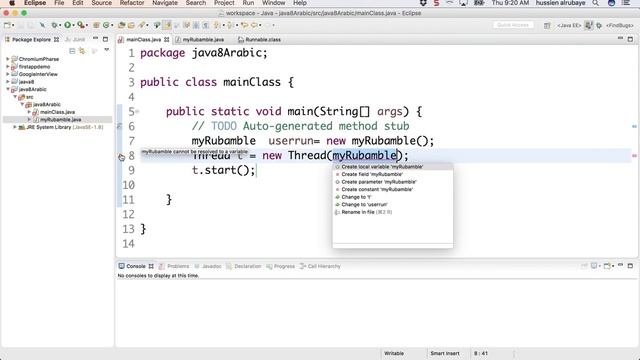This screenshot has width=640, height=360.
Task: Toggle Mark Occurrences highlighted toolbar icon
Action: (167, 25)
